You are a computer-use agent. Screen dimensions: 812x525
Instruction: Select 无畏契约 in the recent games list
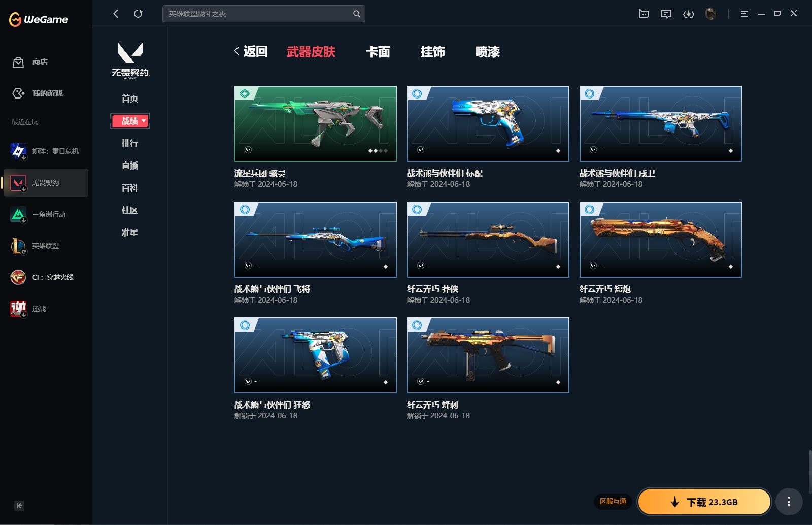pyautogui.click(x=46, y=183)
